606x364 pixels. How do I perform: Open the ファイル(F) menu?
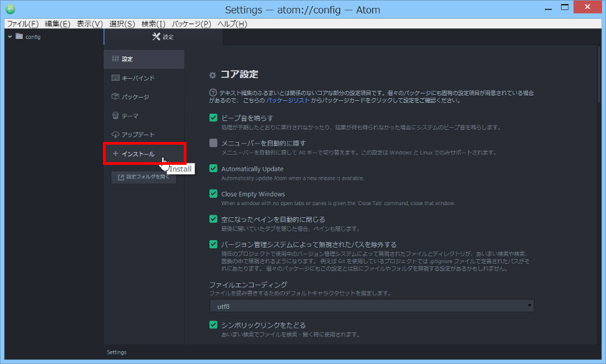click(23, 24)
